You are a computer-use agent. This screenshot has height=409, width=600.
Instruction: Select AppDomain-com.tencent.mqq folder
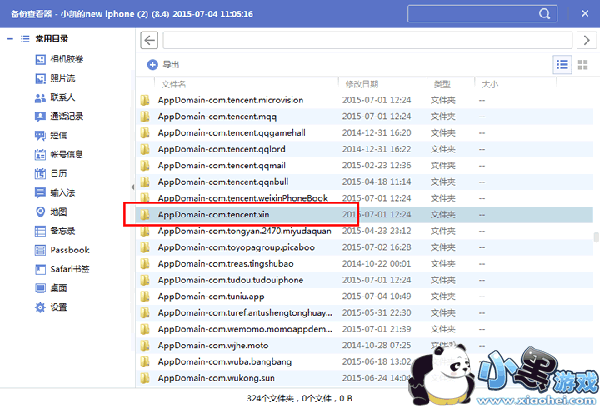(364, 116)
